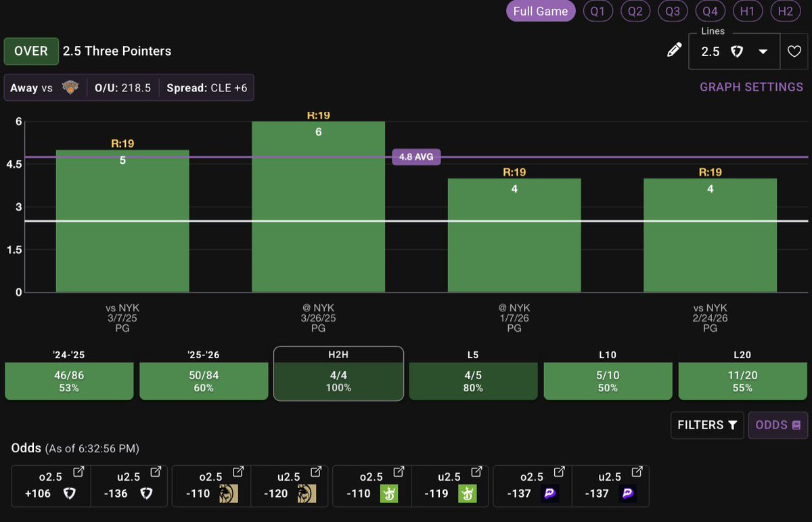Click the 3/26/25 @ NYK bar

(x=318, y=207)
